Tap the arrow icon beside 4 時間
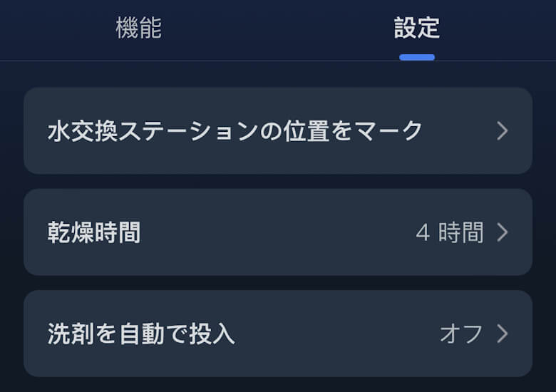 coord(503,233)
